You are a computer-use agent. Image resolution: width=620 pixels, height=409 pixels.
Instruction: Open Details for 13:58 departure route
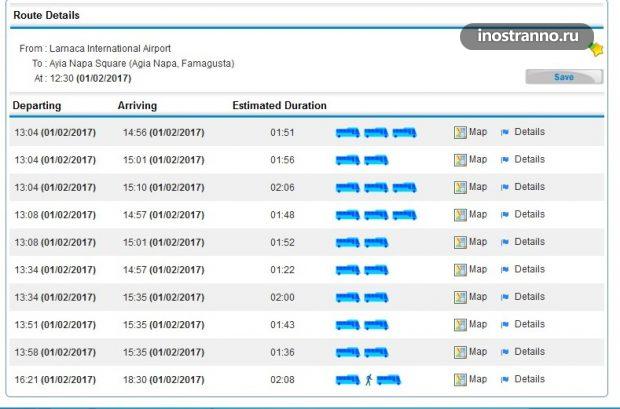[529, 352]
